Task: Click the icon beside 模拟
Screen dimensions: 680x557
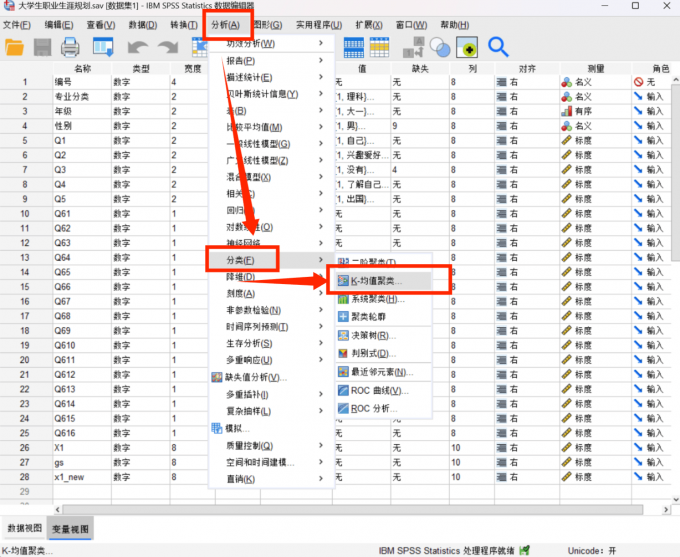Action: [217, 429]
